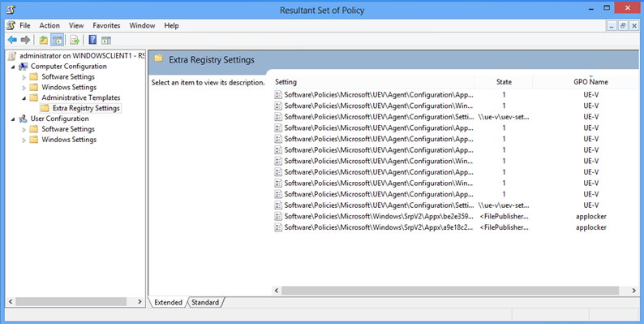This screenshot has width=644, height=324.
Task: Expand Software Settings under Computer Configuration
Action: [x=24, y=77]
